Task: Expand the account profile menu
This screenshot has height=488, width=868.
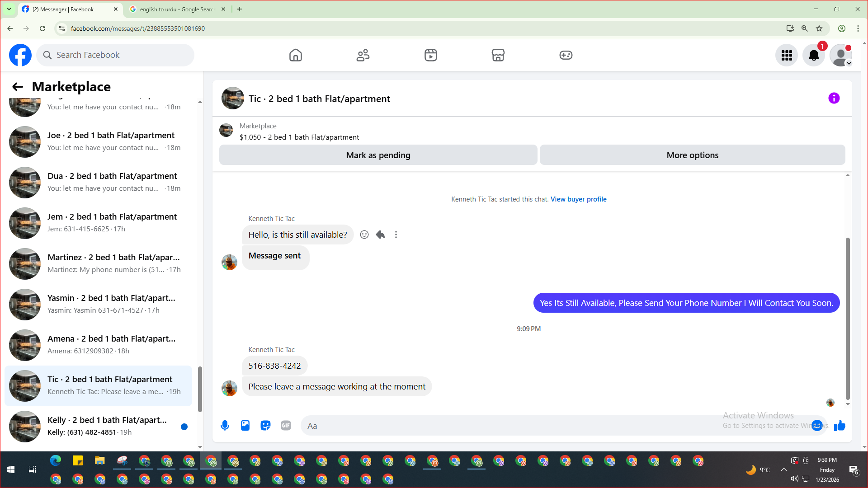Action: tap(841, 55)
